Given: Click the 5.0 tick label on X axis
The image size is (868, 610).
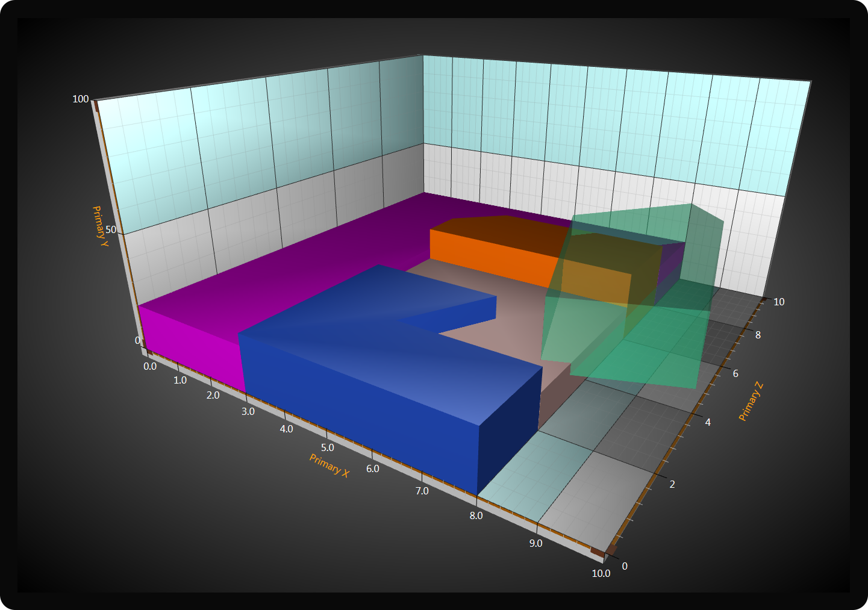Looking at the screenshot, I should coord(327,447).
